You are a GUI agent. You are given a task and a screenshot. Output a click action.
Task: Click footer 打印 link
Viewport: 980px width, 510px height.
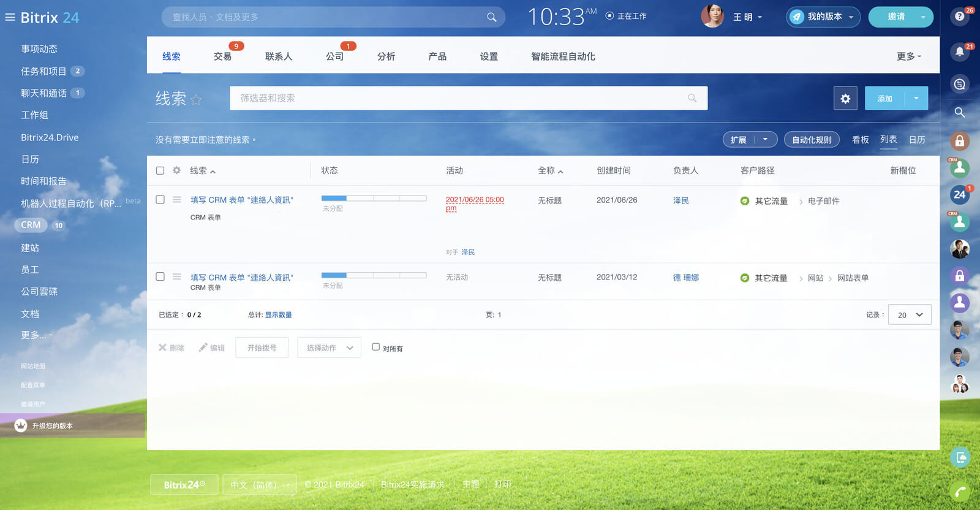(x=503, y=484)
